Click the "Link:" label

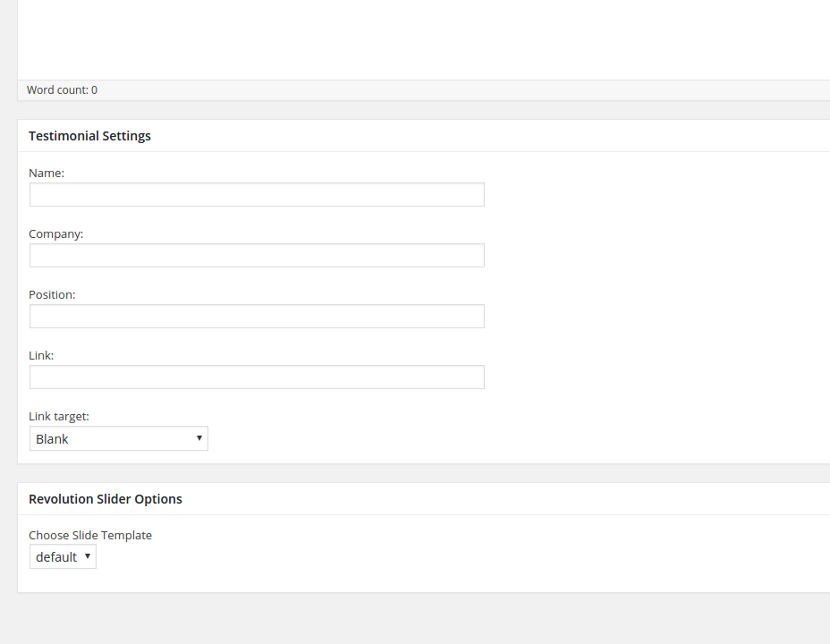pyautogui.click(x=41, y=356)
